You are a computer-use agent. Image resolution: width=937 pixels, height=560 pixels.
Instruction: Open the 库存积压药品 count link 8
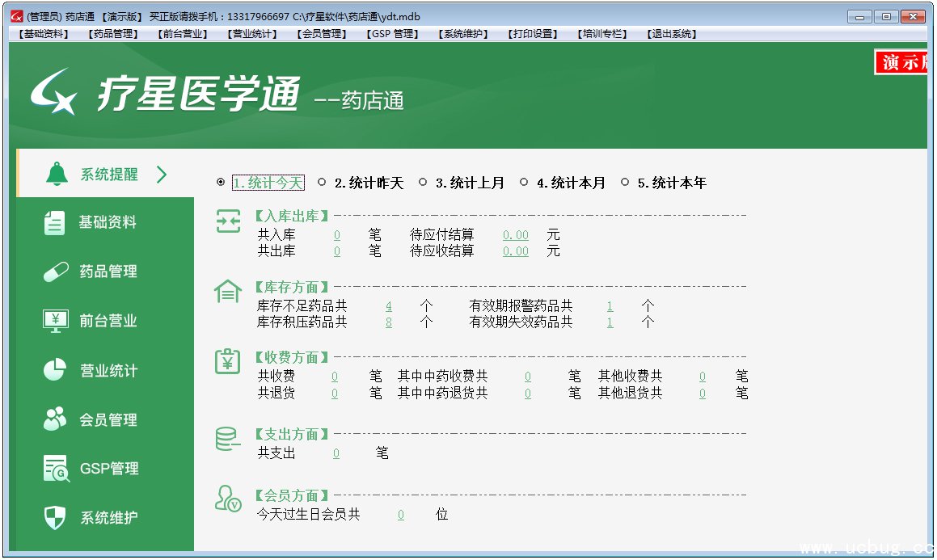coord(389,322)
